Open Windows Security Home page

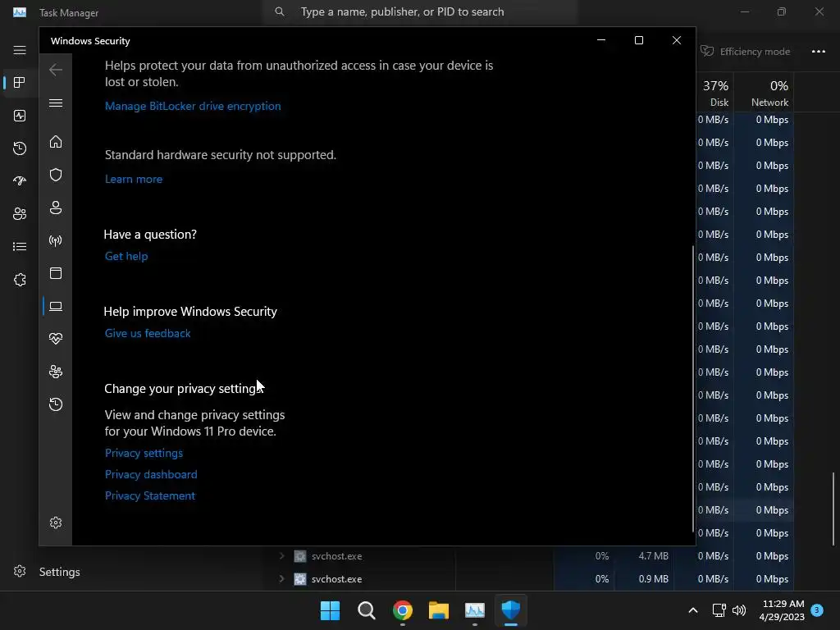pyautogui.click(x=56, y=142)
